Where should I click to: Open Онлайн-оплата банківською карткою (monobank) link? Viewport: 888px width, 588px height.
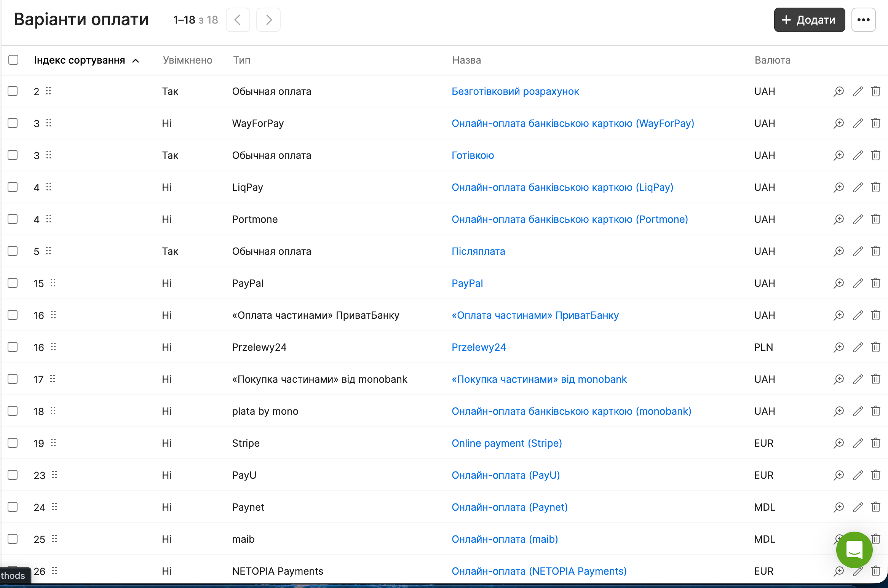pyautogui.click(x=572, y=411)
